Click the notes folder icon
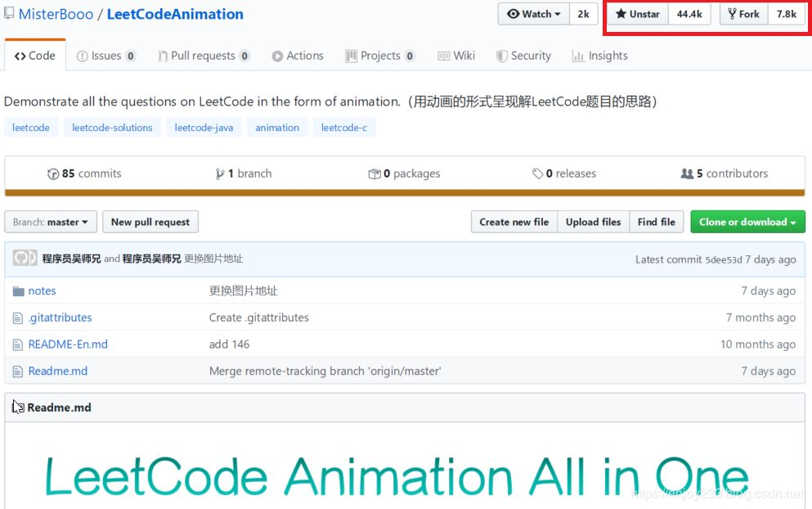Image resolution: width=812 pixels, height=509 pixels. (x=19, y=291)
